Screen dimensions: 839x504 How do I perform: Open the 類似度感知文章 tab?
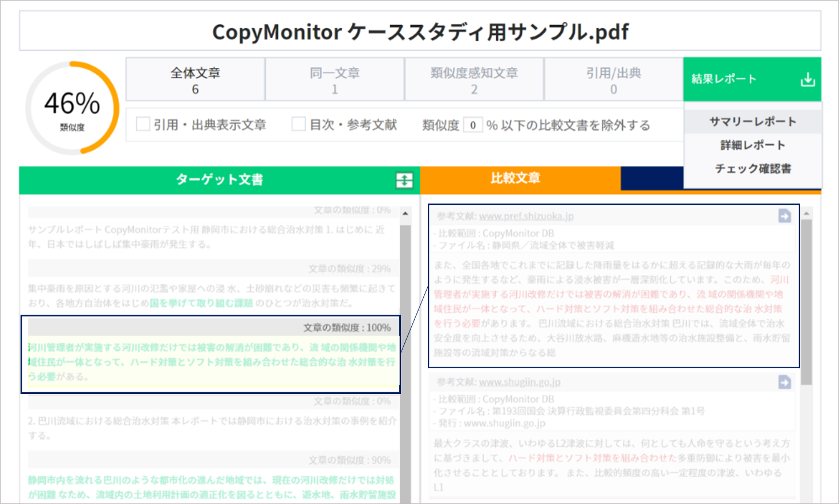pos(474,80)
